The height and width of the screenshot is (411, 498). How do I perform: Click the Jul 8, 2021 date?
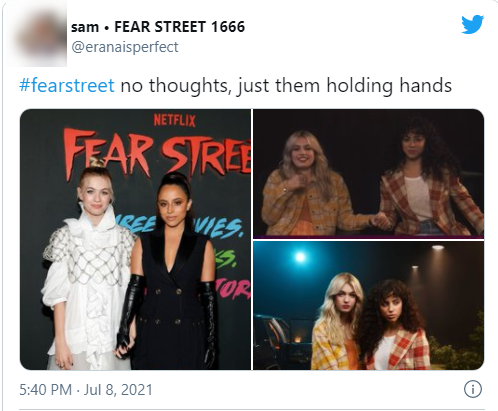118,390
